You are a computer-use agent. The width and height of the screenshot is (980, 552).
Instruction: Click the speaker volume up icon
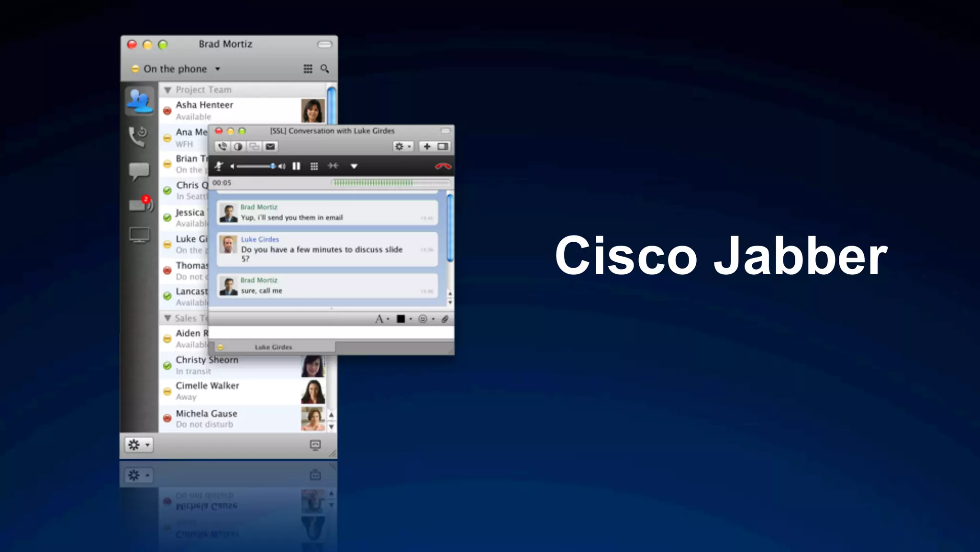(282, 166)
